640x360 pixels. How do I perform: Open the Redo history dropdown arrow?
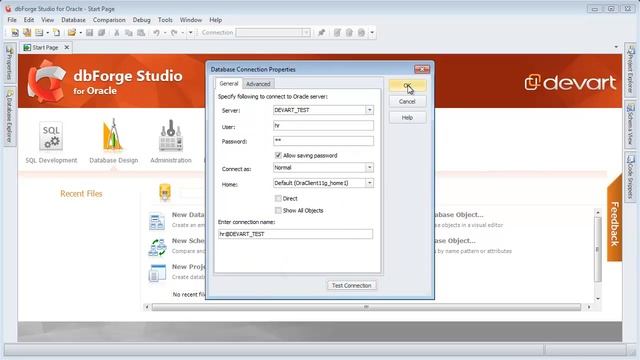click(182, 33)
